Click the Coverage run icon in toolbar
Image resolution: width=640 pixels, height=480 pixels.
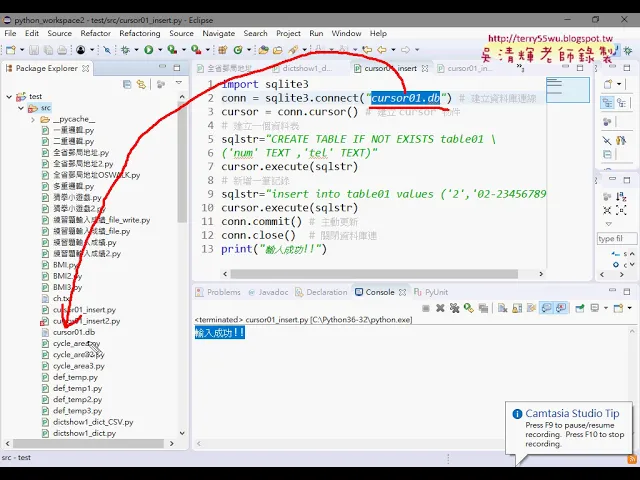coord(172,50)
